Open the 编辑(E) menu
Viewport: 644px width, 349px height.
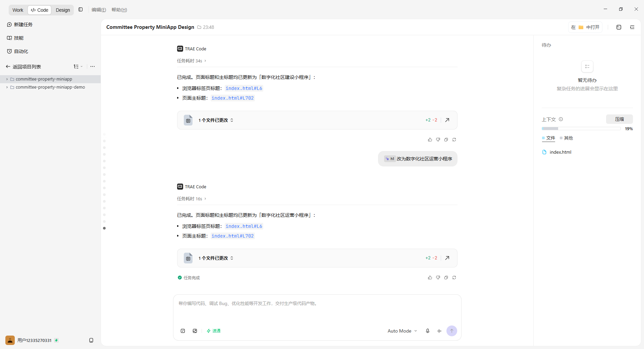(99, 10)
